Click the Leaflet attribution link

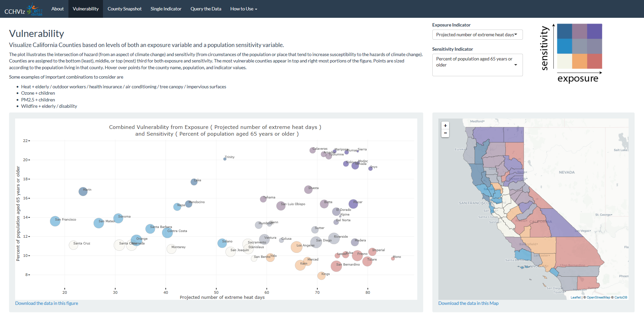(x=576, y=297)
